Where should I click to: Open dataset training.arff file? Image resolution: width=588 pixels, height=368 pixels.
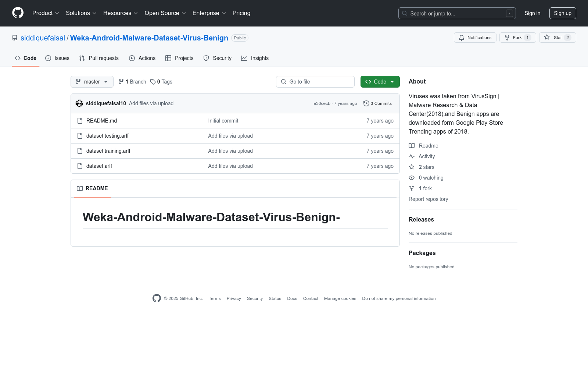point(108,151)
